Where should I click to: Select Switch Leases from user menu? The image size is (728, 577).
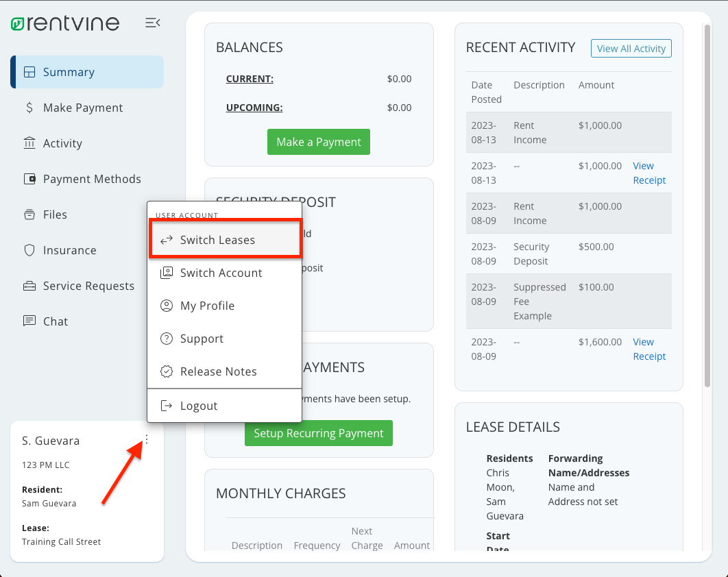click(x=217, y=240)
